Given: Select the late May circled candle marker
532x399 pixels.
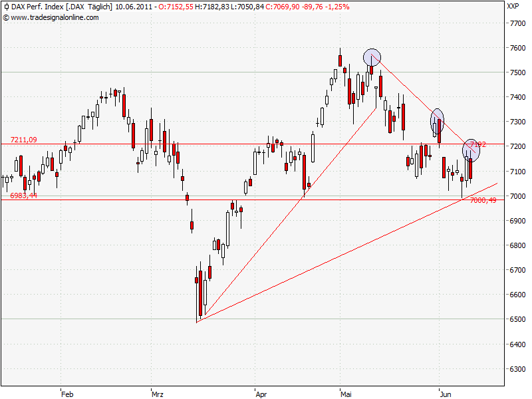Looking at the screenshot, I should coord(437,121).
